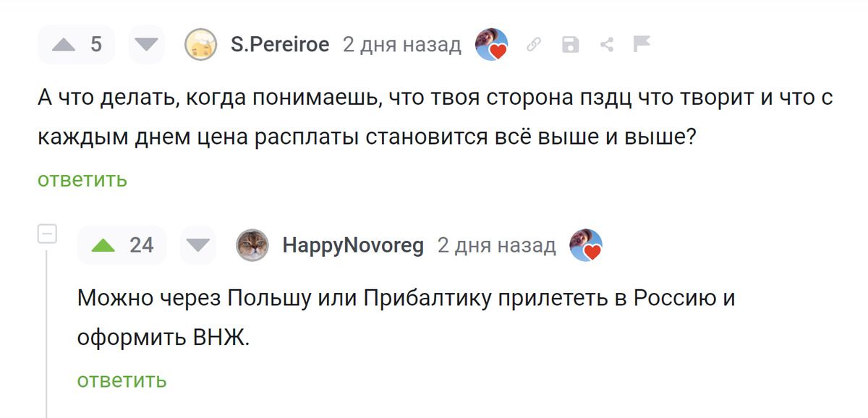The image size is (868, 418).
Task: Click S.Pereiroe comment timestamp
Action: [x=401, y=45]
